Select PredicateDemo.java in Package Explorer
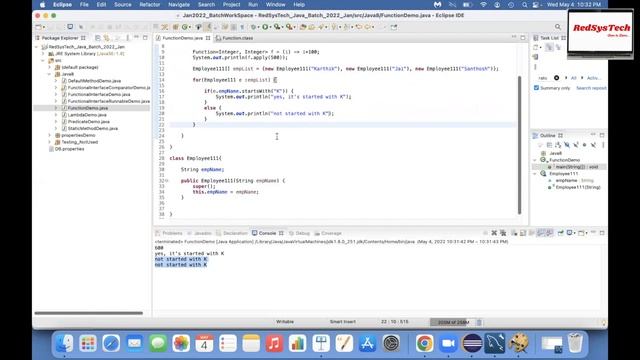Viewport: 640px width, 360px height. 89,122
